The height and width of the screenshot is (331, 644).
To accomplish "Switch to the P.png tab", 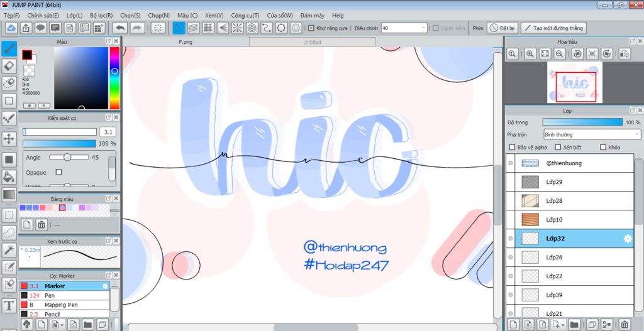I will [186, 42].
